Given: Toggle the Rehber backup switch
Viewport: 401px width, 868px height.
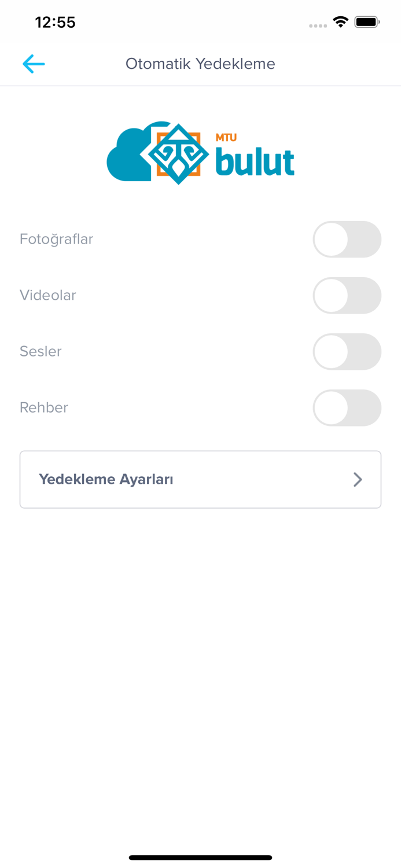Looking at the screenshot, I should click(x=347, y=407).
